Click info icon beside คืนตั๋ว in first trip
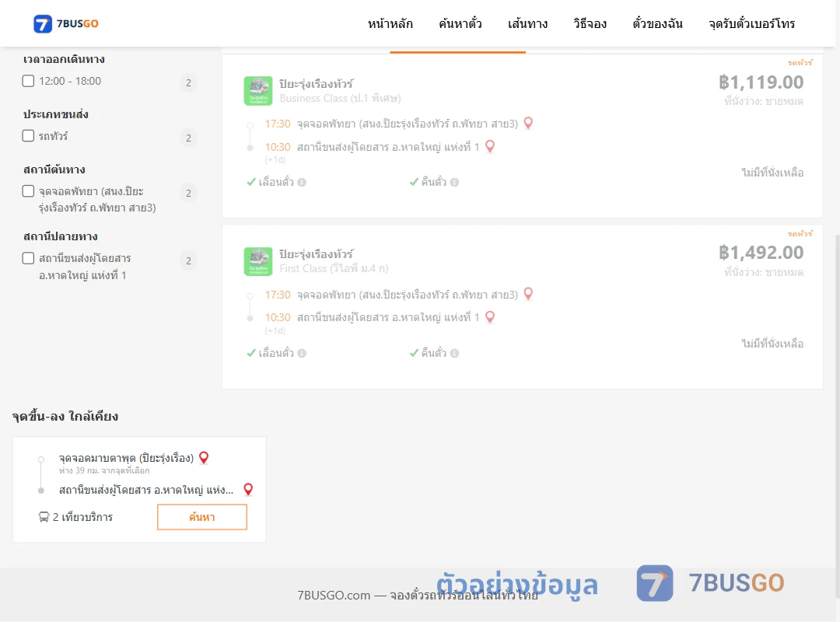 (x=454, y=182)
